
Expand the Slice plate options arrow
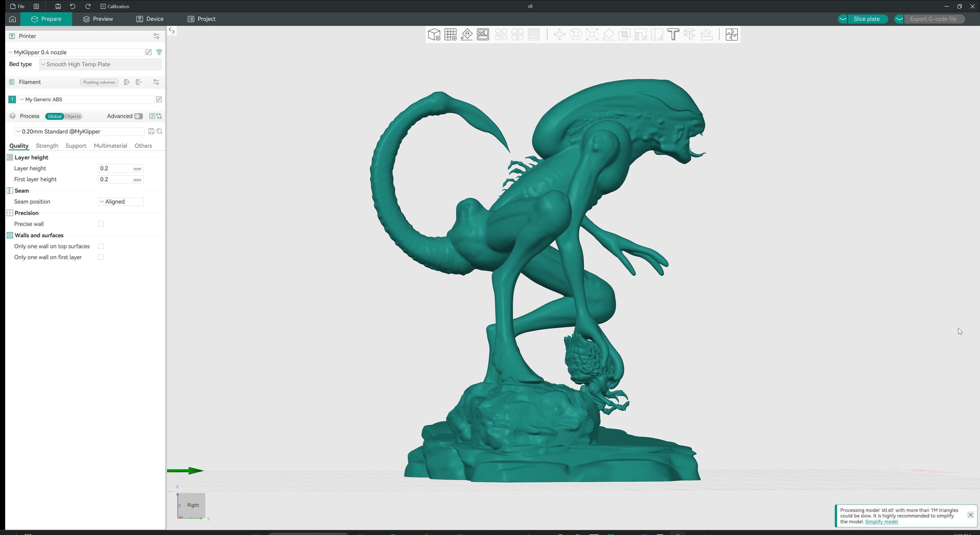pos(843,19)
